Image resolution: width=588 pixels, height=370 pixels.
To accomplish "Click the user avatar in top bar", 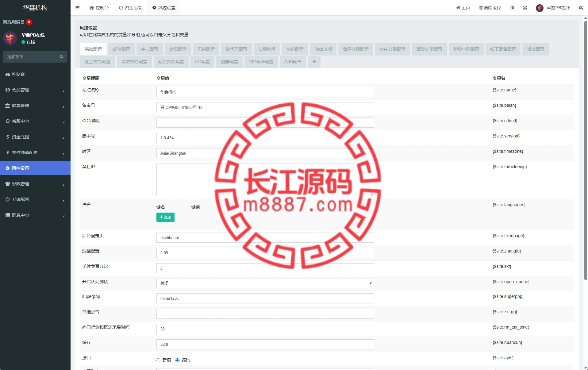I will point(540,8).
